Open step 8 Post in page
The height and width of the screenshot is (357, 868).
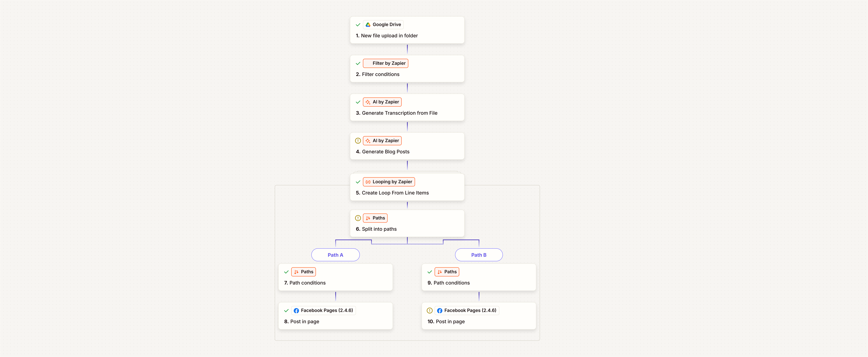pyautogui.click(x=335, y=316)
